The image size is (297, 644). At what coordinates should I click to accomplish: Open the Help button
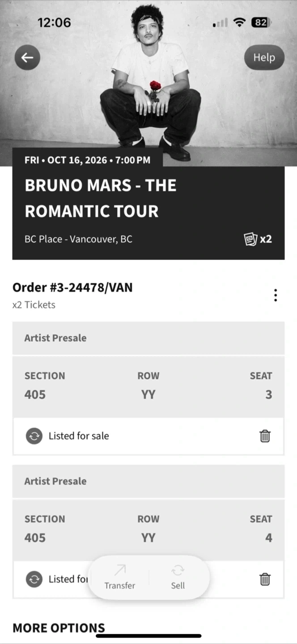click(x=264, y=58)
